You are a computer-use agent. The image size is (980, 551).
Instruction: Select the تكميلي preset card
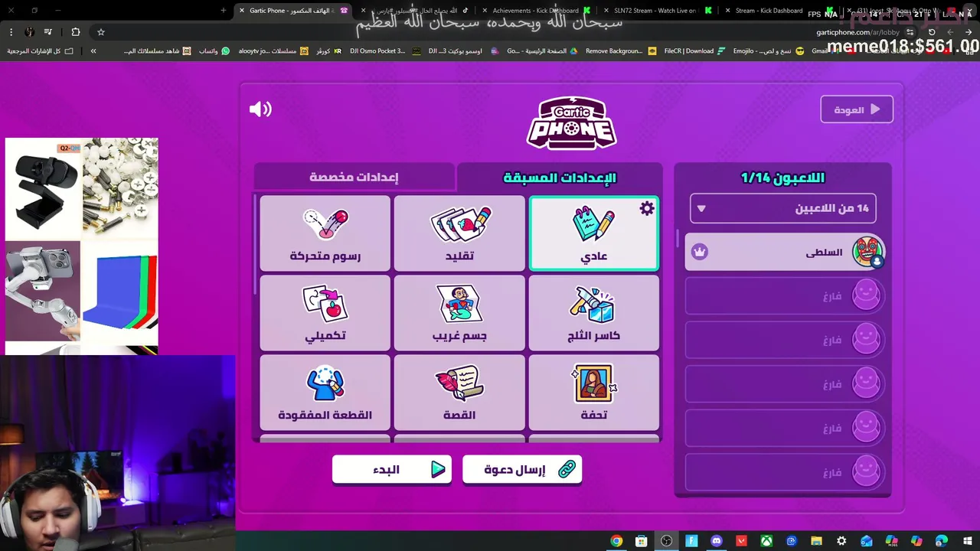click(x=325, y=313)
